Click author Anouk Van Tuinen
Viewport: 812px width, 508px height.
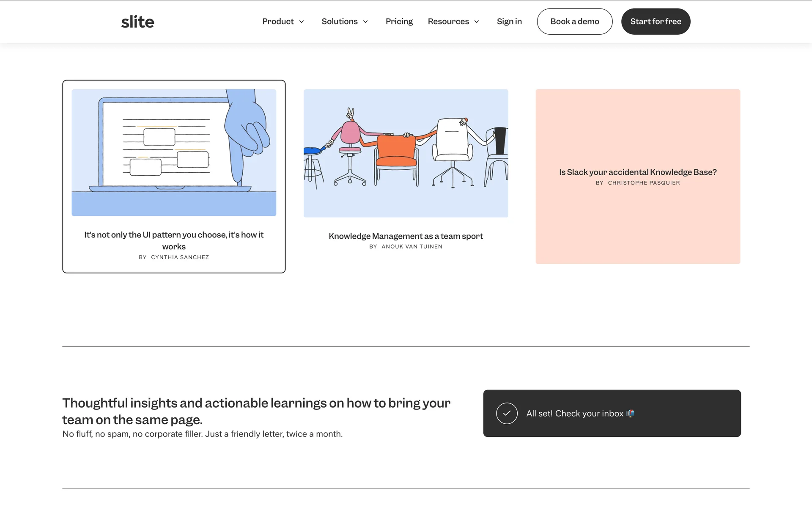411,247
